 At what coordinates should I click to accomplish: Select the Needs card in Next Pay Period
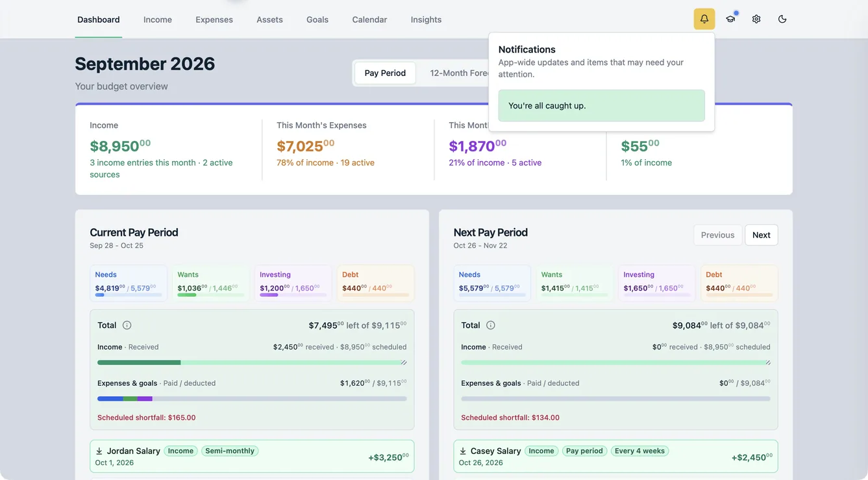pos(492,283)
